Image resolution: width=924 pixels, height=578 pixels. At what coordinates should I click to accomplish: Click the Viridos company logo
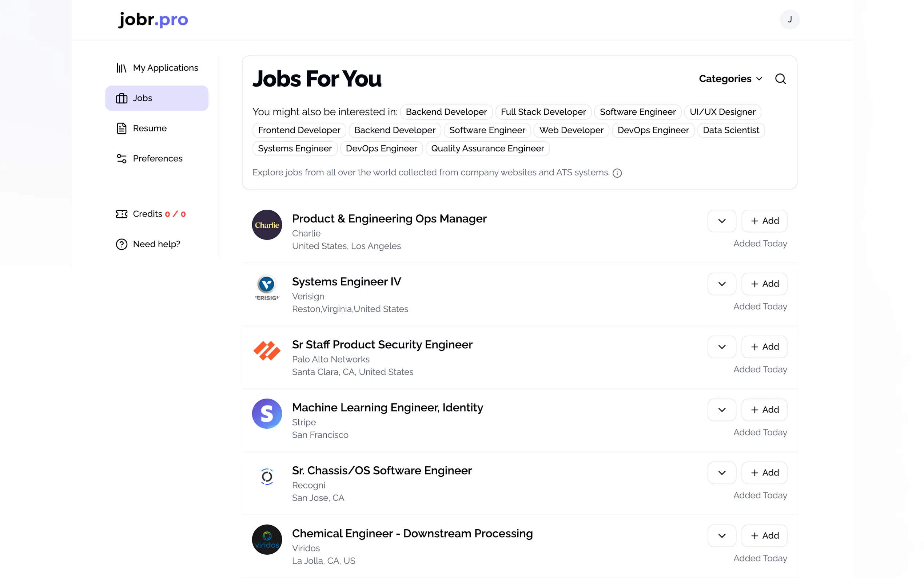point(267,539)
